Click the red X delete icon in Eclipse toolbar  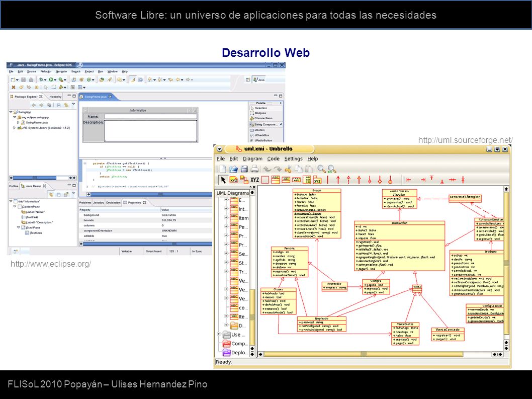point(13,87)
